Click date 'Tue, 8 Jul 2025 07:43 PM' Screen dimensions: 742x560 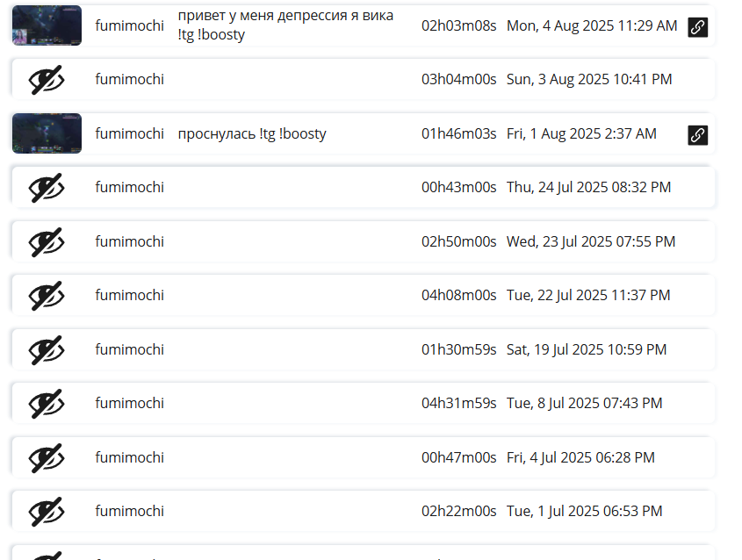[x=585, y=403]
